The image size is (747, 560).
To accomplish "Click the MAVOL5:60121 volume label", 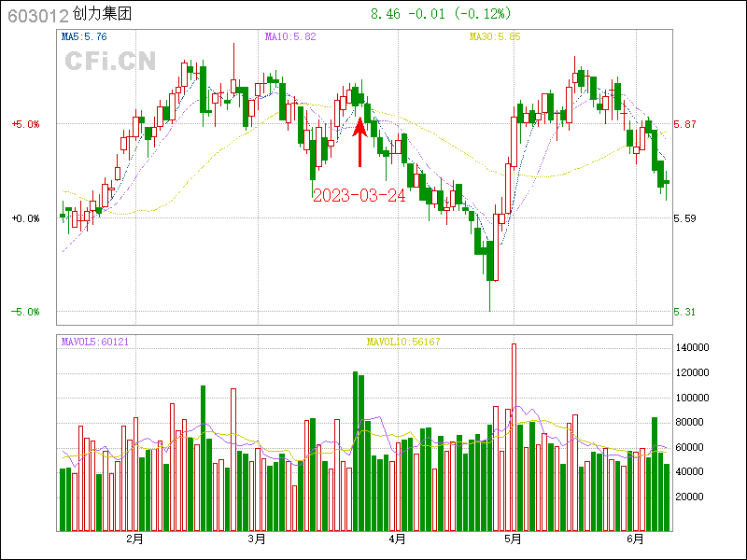I will pos(95,342).
